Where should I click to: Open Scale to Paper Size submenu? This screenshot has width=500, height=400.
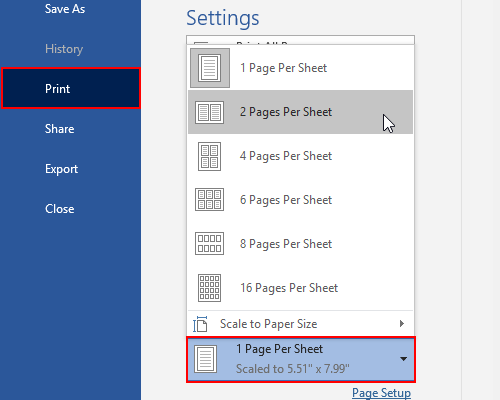pyautogui.click(x=300, y=324)
